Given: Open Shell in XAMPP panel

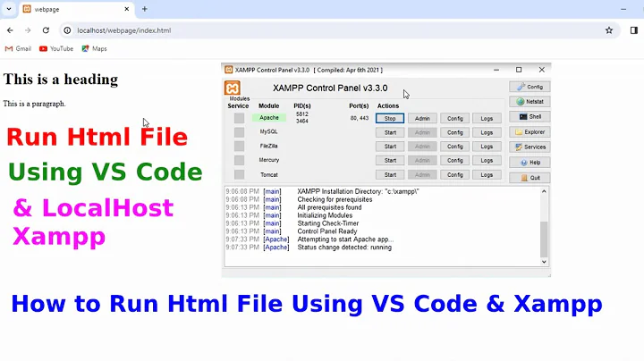Looking at the screenshot, I should 530,116.
